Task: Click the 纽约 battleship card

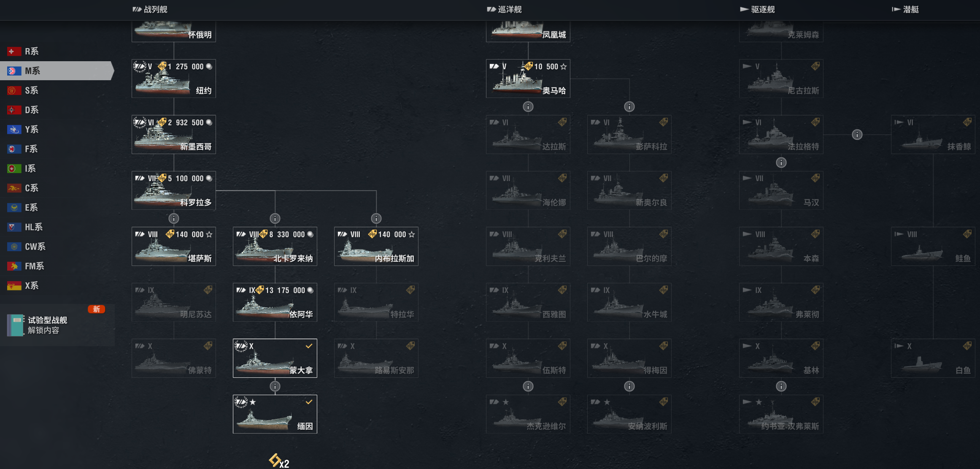Action: (174, 79)
